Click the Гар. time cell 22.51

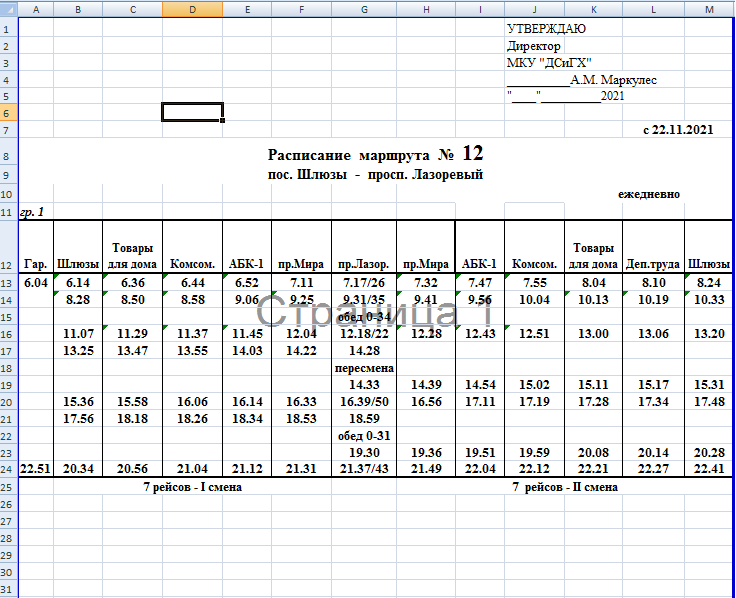click(x=35, y=470)
